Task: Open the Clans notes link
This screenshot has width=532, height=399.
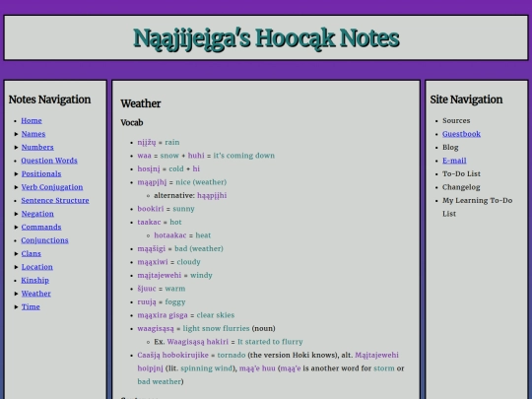Action: point(32,253)
